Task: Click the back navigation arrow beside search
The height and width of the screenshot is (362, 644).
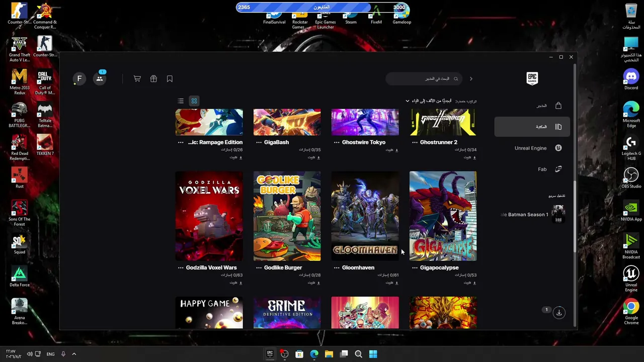Action: 471,79
